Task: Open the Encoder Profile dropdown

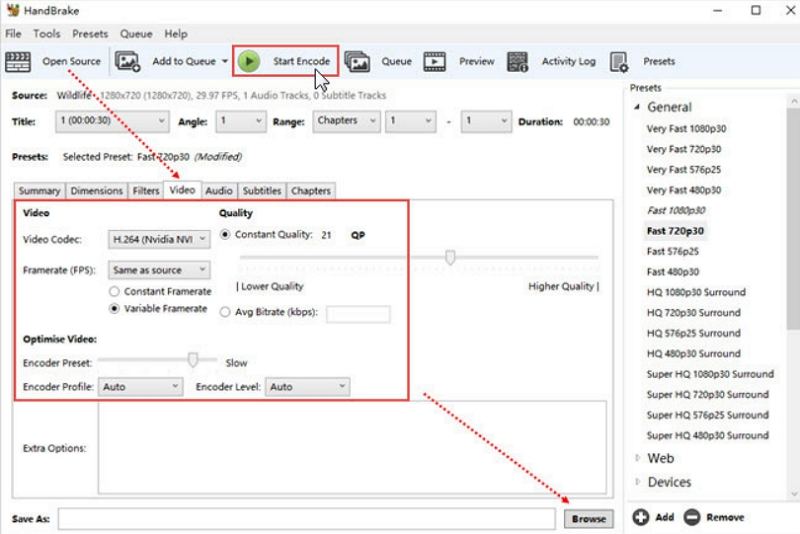Action: pyautogui.click(x=140, y=387)
